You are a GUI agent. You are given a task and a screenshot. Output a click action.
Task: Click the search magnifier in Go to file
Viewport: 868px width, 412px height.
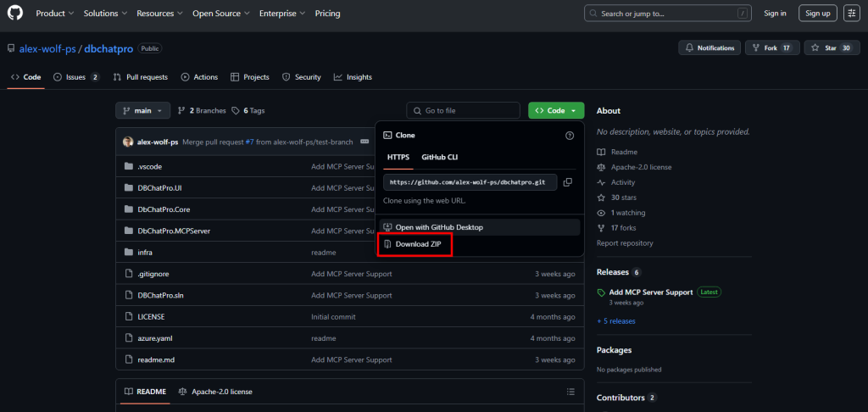417,111
